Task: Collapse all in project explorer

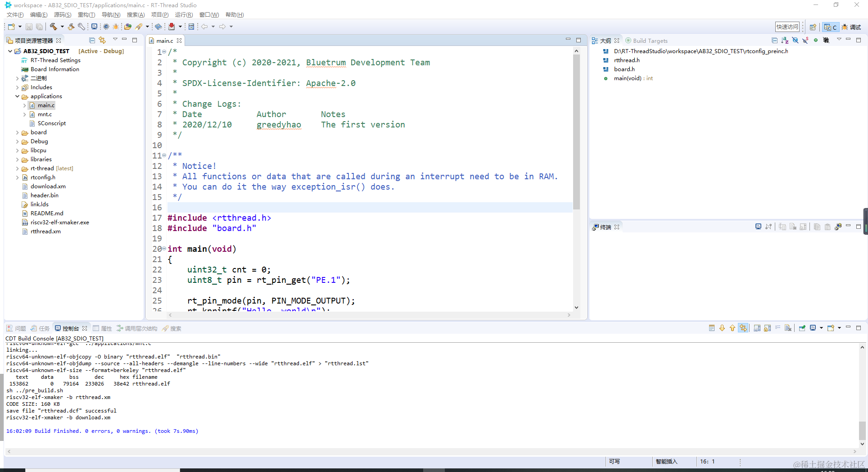Action: [x=92, y=40]
